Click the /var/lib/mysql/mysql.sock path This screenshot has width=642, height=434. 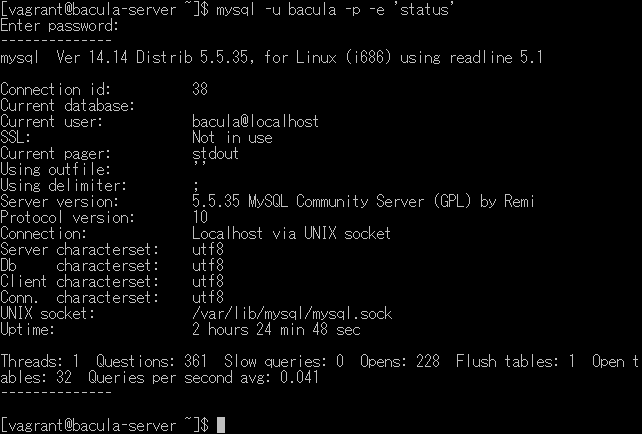pyautogui.click(x=292, y=314)
